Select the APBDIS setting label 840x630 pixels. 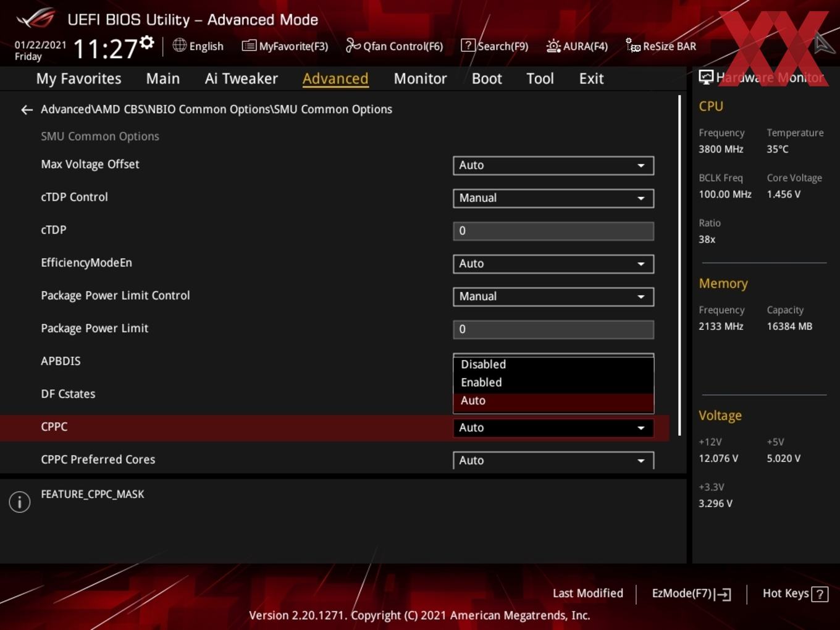point(61,361)
